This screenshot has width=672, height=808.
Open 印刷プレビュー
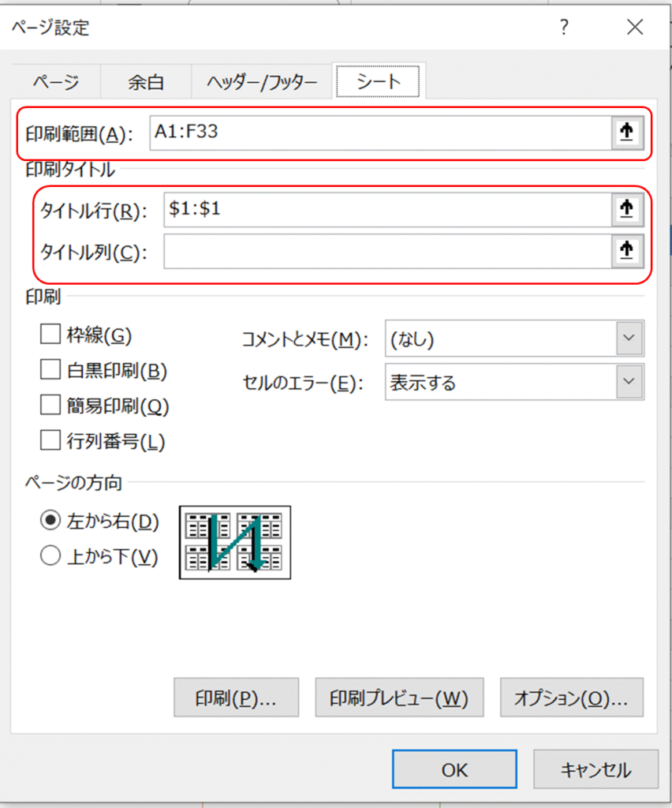pyautogui.click(x=400, y=698)
